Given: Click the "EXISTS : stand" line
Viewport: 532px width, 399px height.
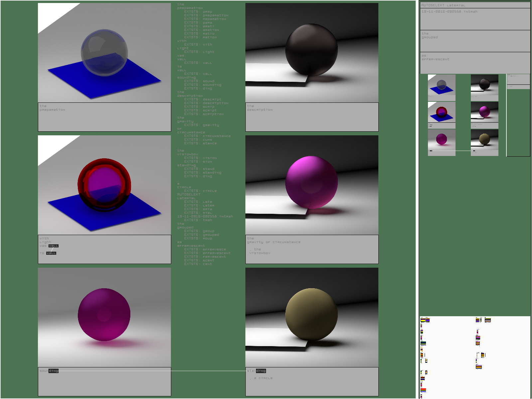Looking at the screenshot, I should (199, 169).
